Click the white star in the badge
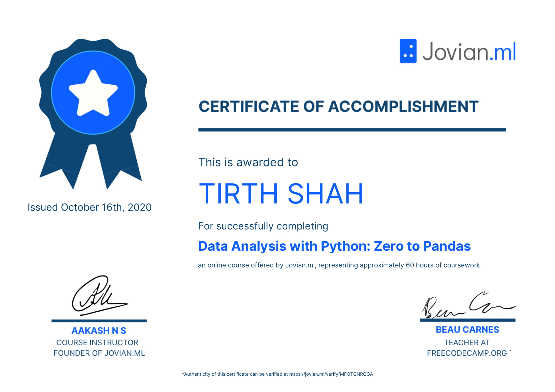 93,95
